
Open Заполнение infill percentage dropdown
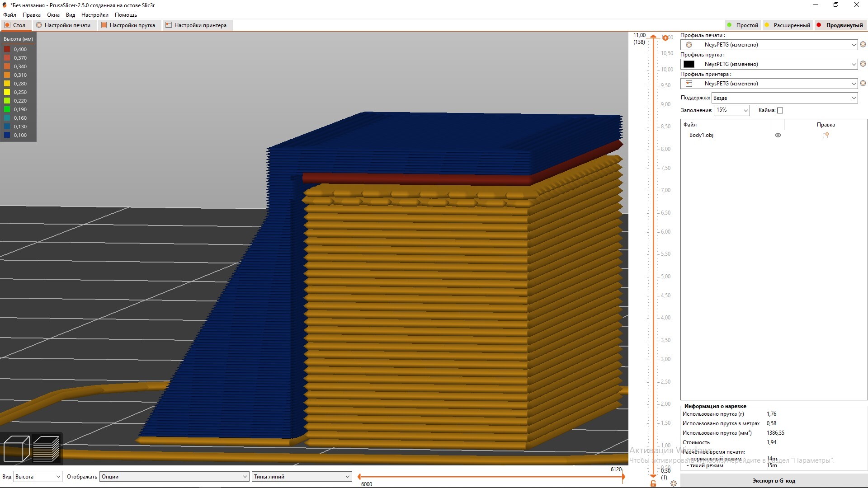731,110
